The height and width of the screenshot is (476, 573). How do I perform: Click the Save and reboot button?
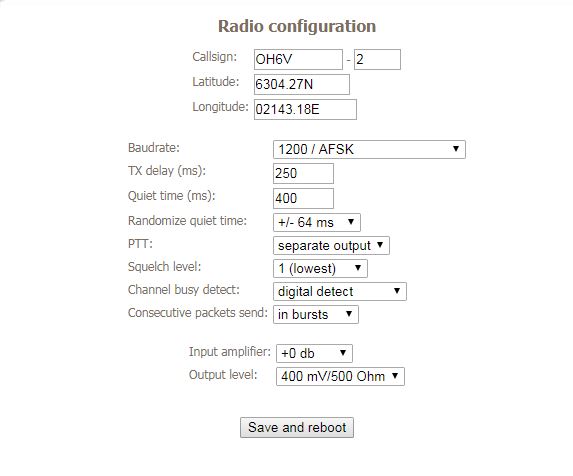coord(297,427)
